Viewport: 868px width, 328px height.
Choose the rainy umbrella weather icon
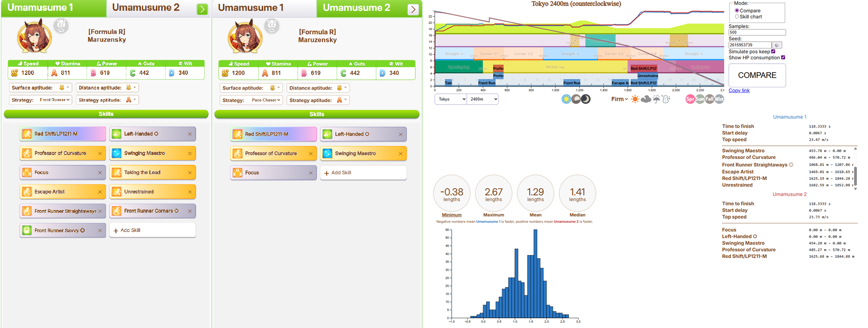coord(656,99)
